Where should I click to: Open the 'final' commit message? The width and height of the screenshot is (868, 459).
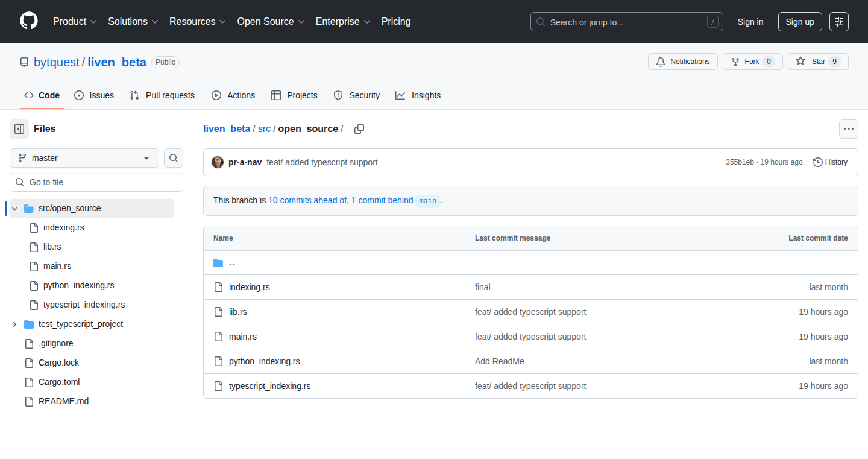tap(483, 287)
